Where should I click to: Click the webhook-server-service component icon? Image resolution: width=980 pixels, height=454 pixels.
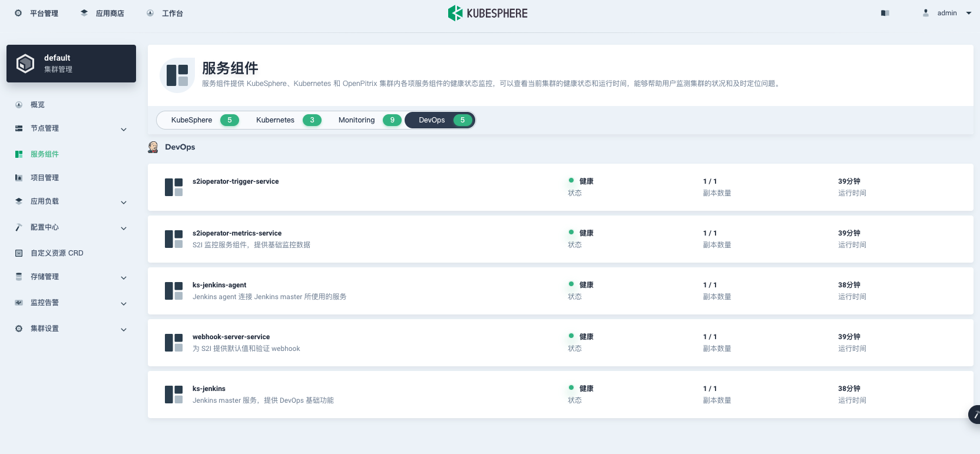174,343
